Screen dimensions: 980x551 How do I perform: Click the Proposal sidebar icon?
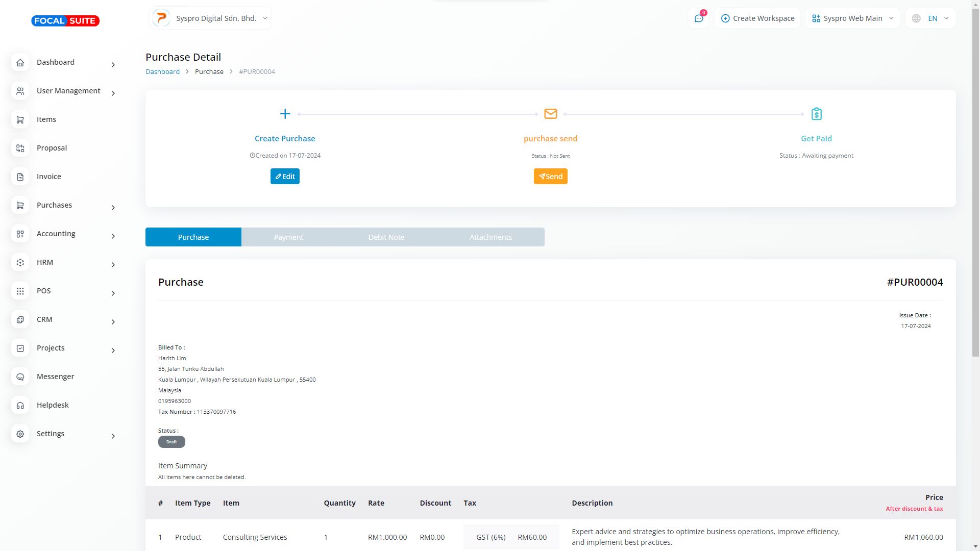(20, 148)
